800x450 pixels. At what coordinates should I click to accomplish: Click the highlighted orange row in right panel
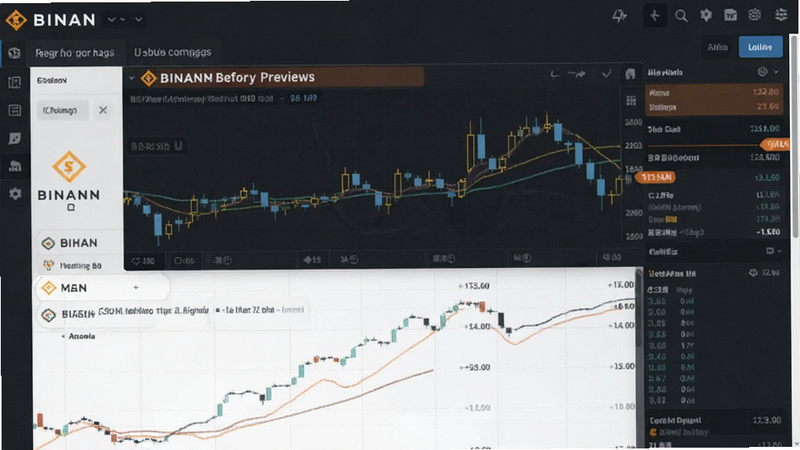[x=714, y=99]
